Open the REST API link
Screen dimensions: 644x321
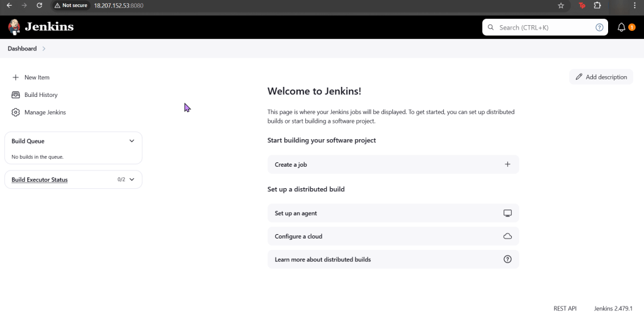[565, 308]
